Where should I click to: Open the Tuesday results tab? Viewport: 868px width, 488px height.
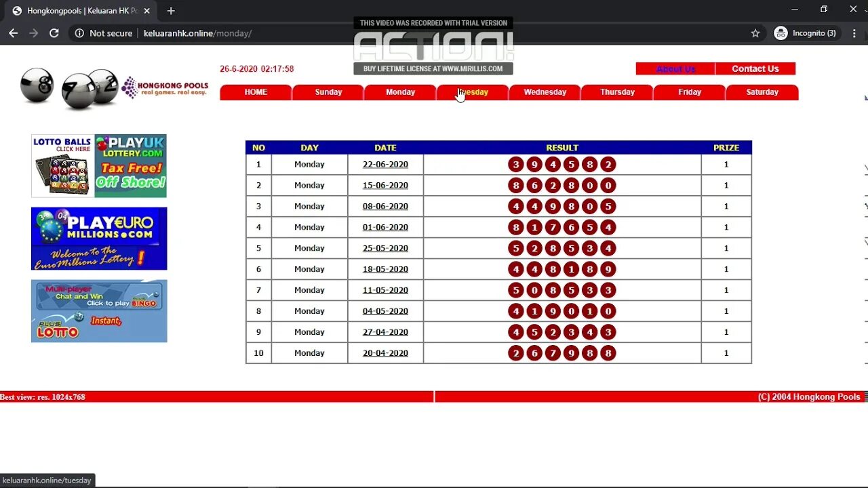click(x=473, y=92)
